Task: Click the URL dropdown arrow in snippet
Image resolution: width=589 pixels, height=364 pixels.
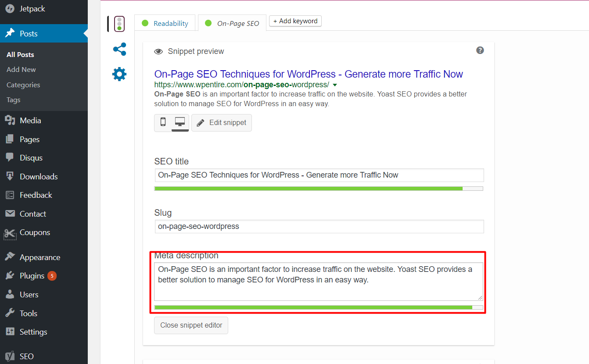Action: pyautogui.click(x=335, y=85)
